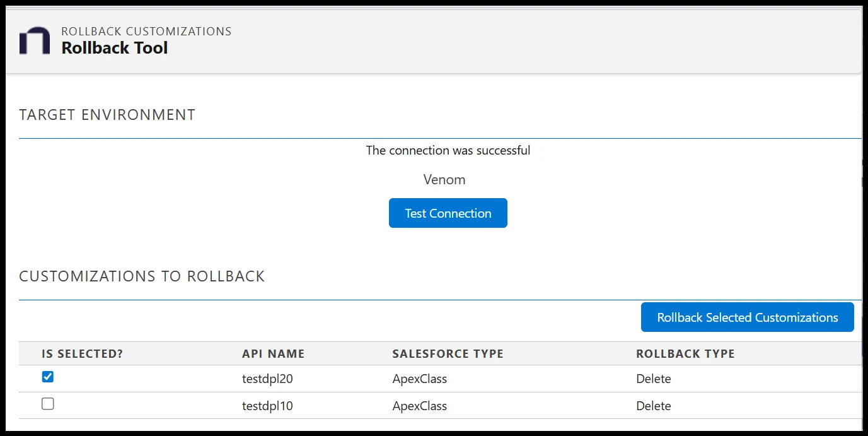Click the ROLLBACK TYPE column header
The image size is (868, 436).
(685, 353)
